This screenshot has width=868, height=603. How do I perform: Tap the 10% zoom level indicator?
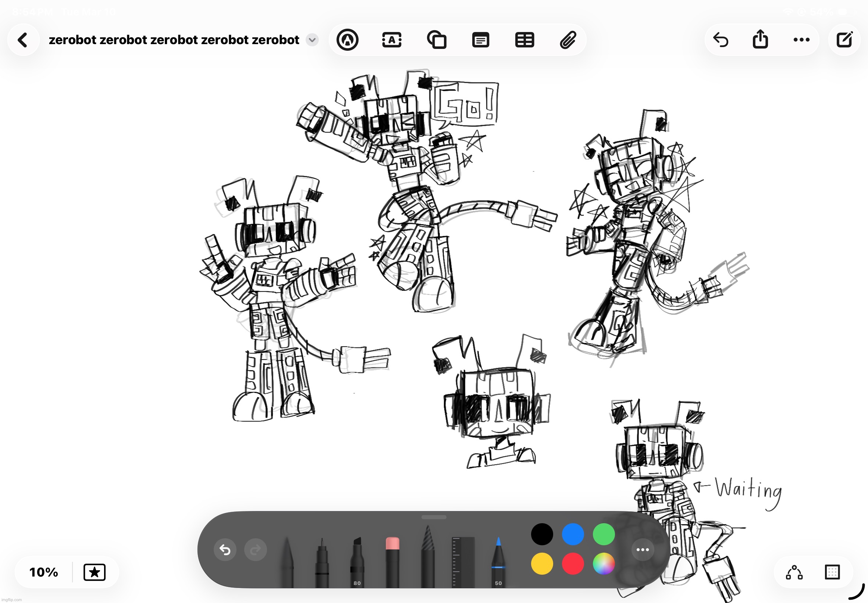pos(44,572)
